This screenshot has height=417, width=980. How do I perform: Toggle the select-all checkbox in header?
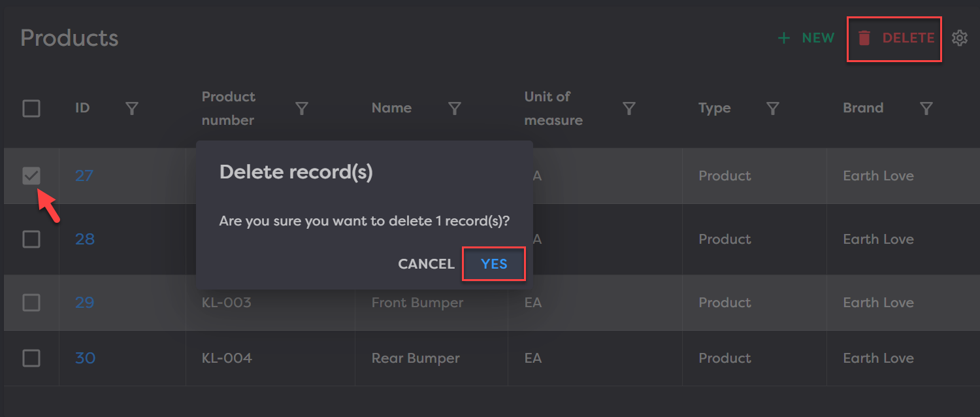point(31,108)
